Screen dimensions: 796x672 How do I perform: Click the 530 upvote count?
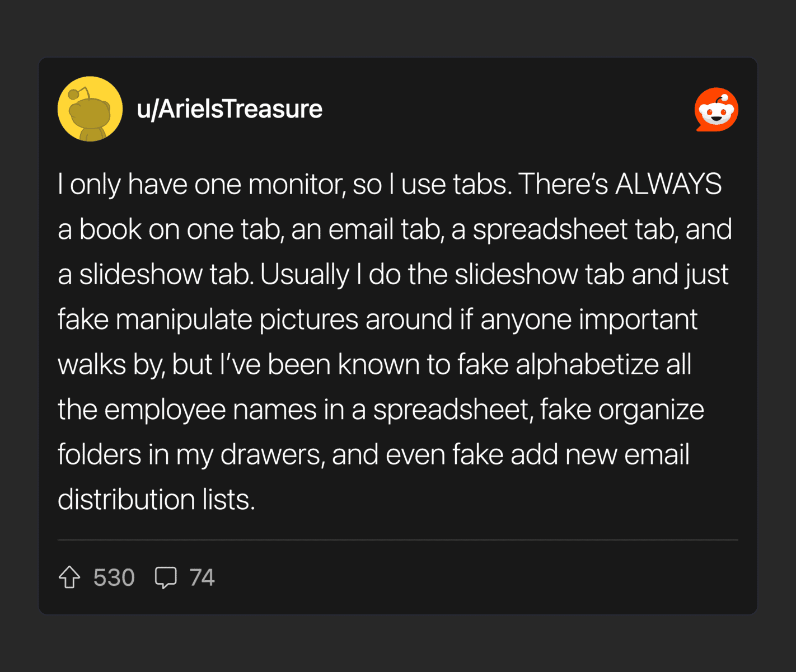[x=114, y=577]
